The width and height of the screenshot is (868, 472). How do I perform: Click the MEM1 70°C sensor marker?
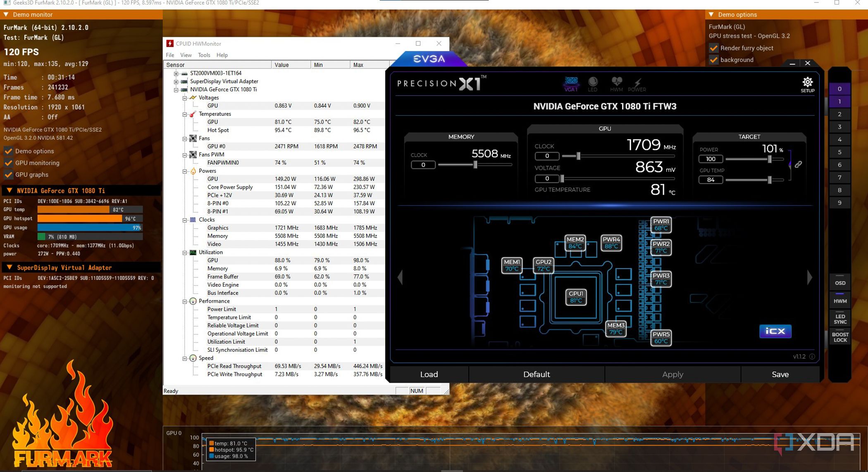point(512,265)
